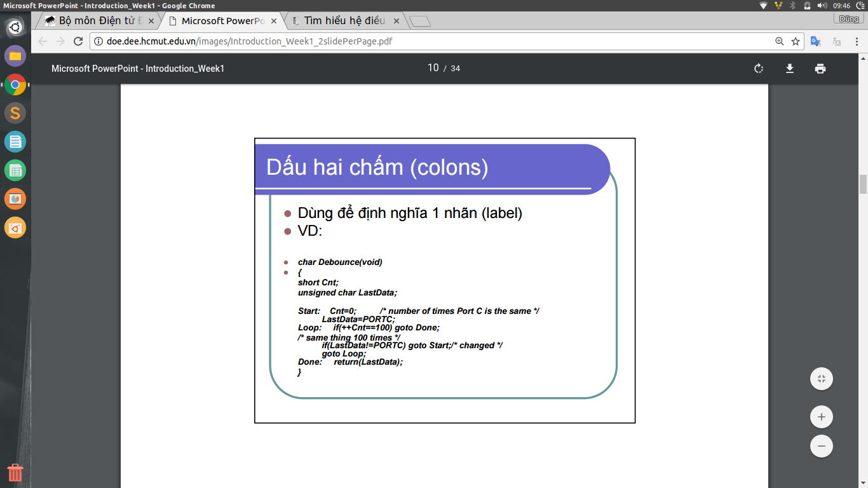Switch to the Bộ môn Điện tử tab
Image resolution: width=868 pixels, height=488 pixels.
click(95, 21)
